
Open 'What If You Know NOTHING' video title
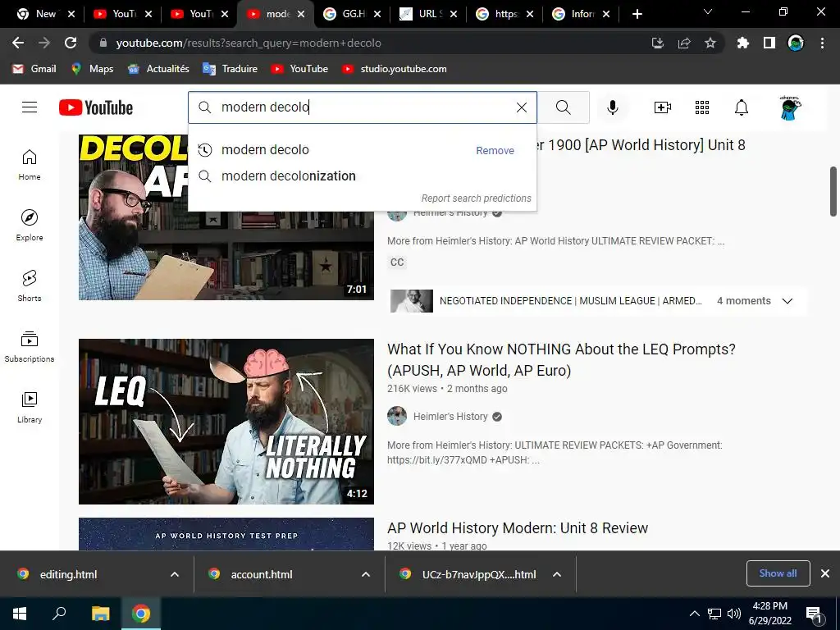[x=561, y=360]
